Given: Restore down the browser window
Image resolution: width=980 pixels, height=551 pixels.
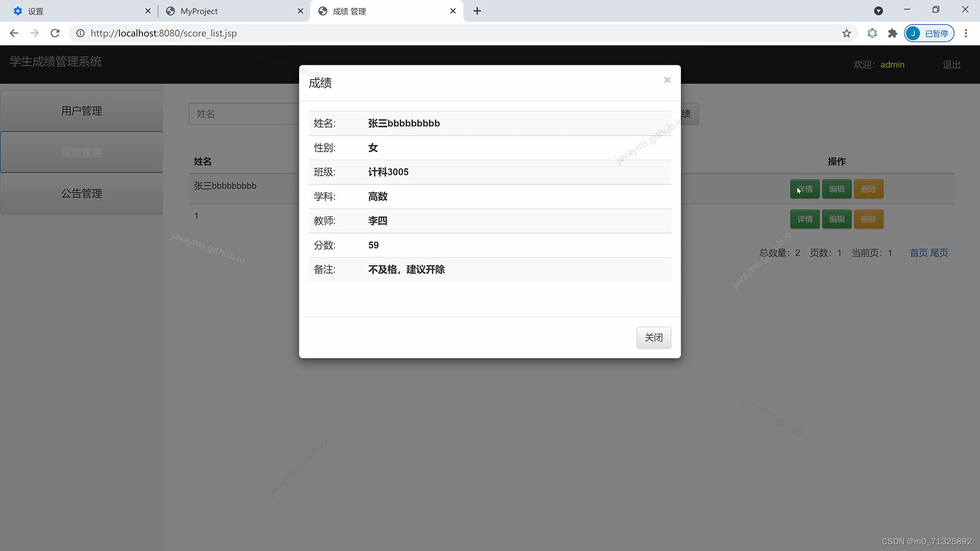Looking at the screenshot, I should tap(936, 10).
